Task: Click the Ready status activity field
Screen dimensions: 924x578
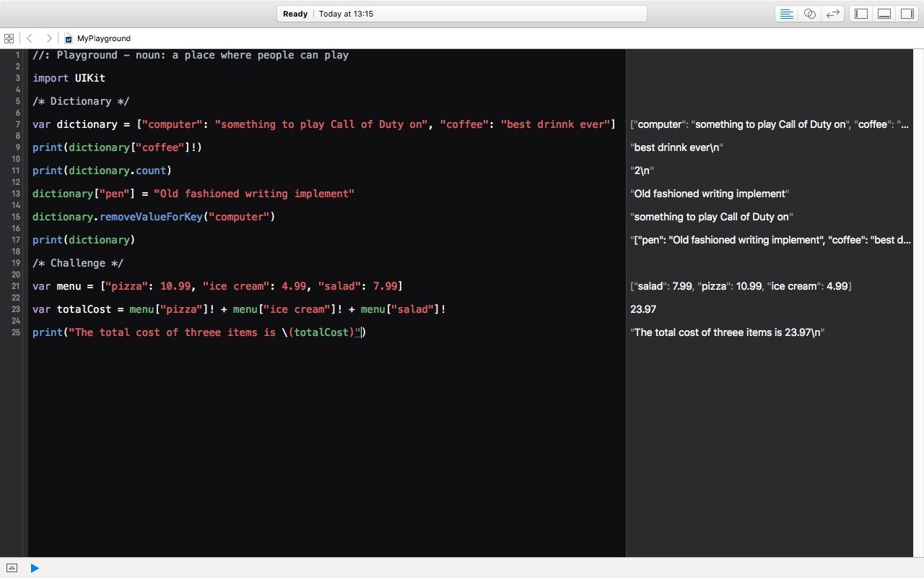Action: (461, 14)
